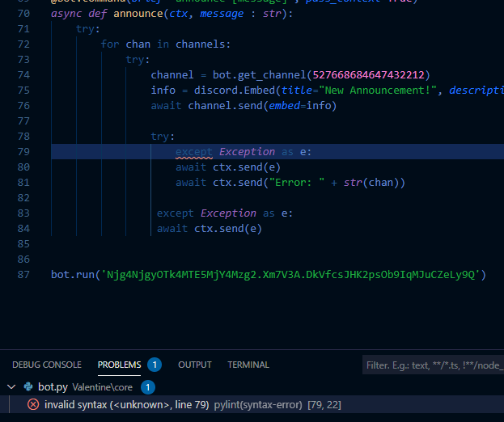Click line number 79 in the gutter
Screen dimensions: 504x422
pos(23,152)
